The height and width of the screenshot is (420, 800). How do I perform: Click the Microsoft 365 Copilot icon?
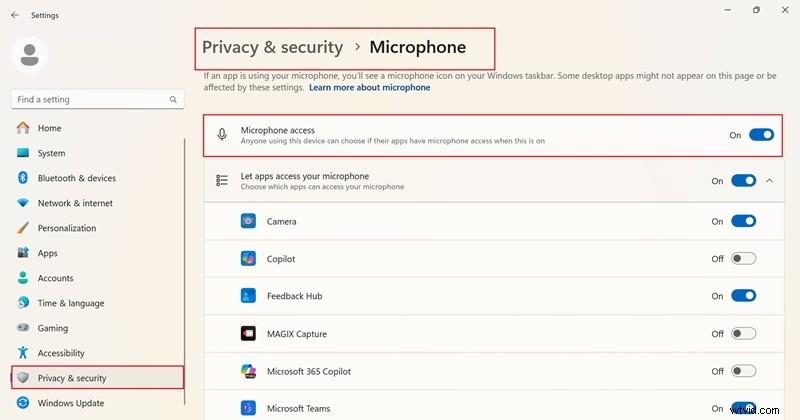pyautogui.click(x=248, y=371)
